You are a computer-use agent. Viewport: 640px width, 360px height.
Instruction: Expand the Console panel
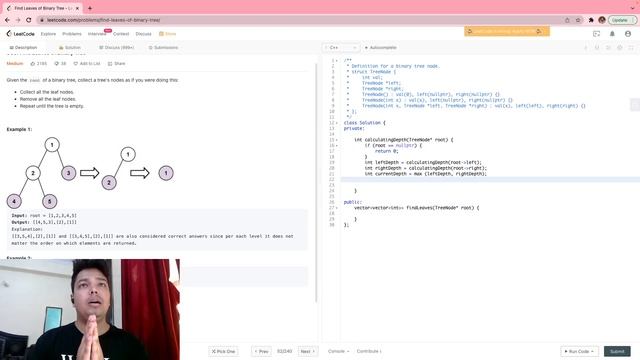tap(338, 351)
